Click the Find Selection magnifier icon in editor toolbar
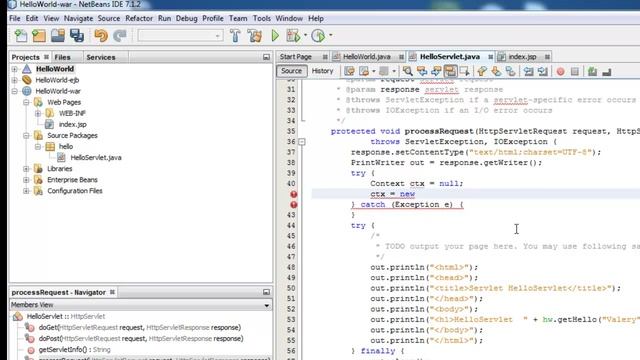 click(x=407, y=71)
